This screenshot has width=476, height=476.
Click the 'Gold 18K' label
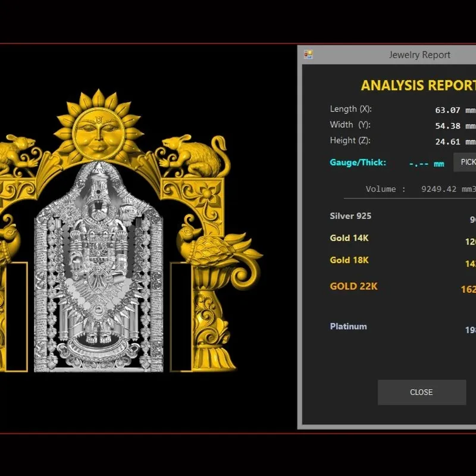pos(349,260)
